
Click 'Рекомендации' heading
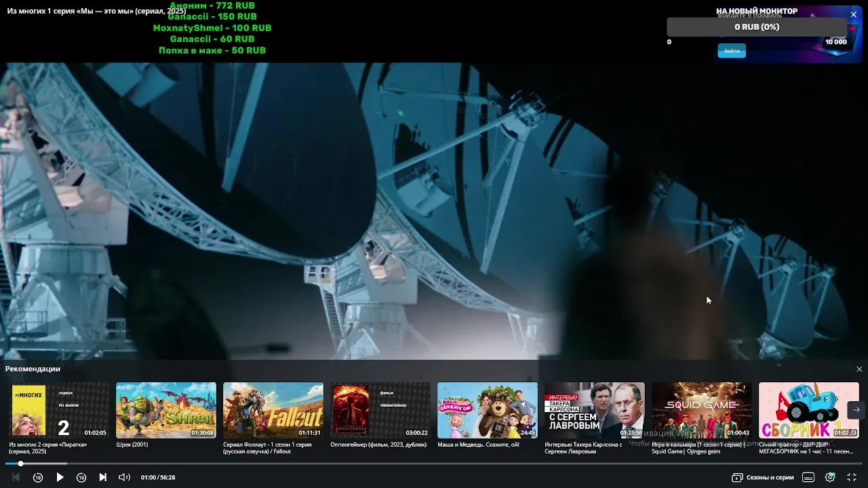point(33,369)
